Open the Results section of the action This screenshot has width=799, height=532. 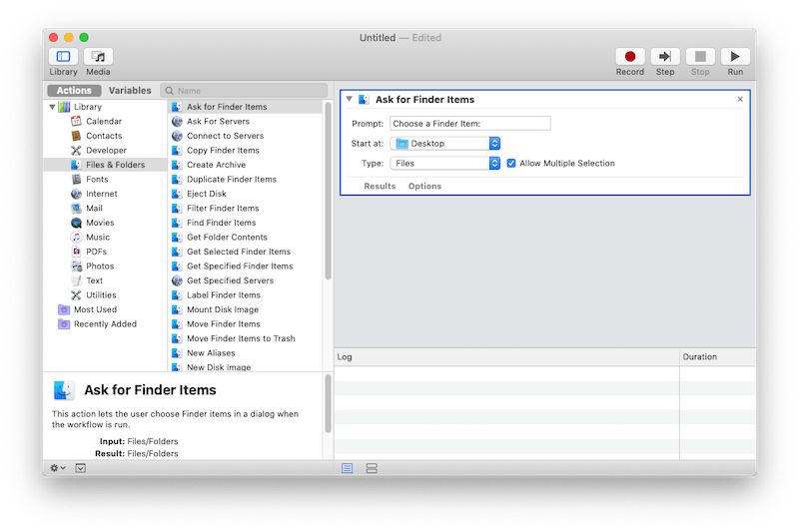(x=380, y=187)
